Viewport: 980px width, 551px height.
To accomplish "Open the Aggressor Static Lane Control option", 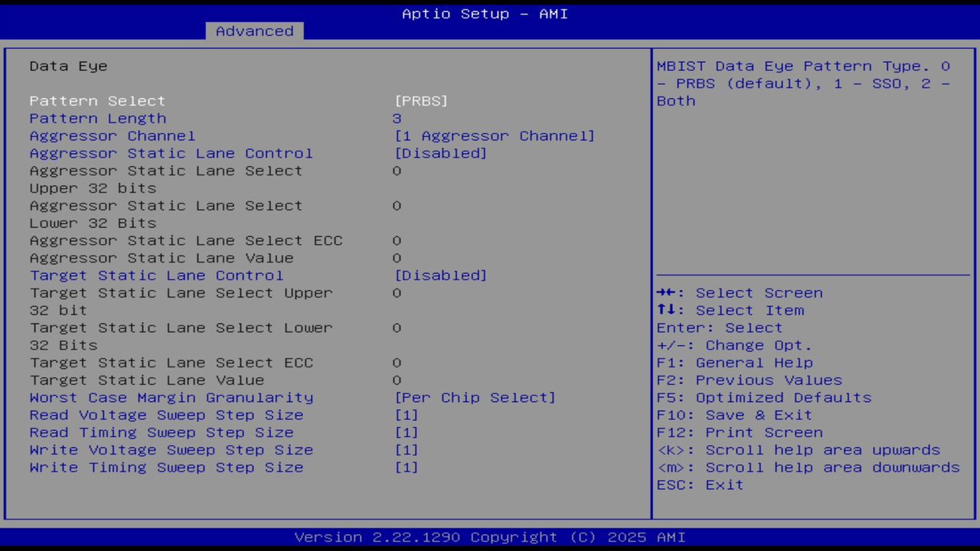I will click(171, 153).
